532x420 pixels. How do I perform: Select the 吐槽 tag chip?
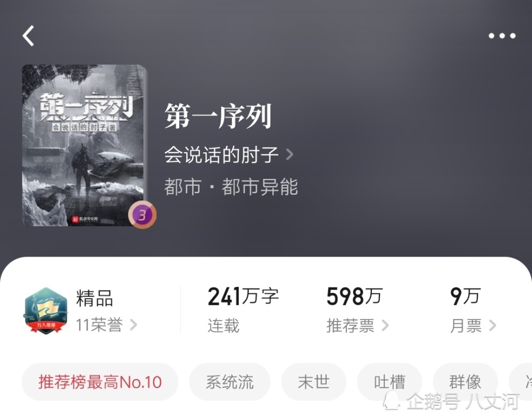click(x=389, y=382)
